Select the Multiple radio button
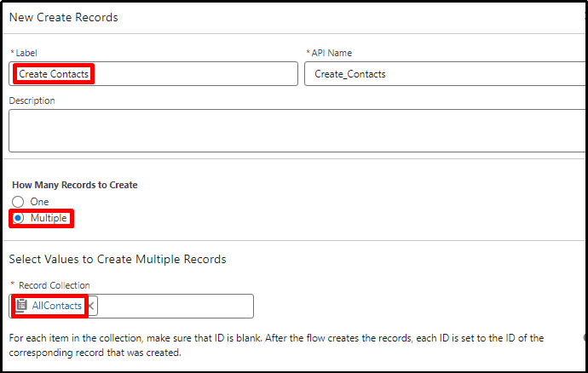Image resolution: width=588 pixels, height=373 pixels. [18, 218]
